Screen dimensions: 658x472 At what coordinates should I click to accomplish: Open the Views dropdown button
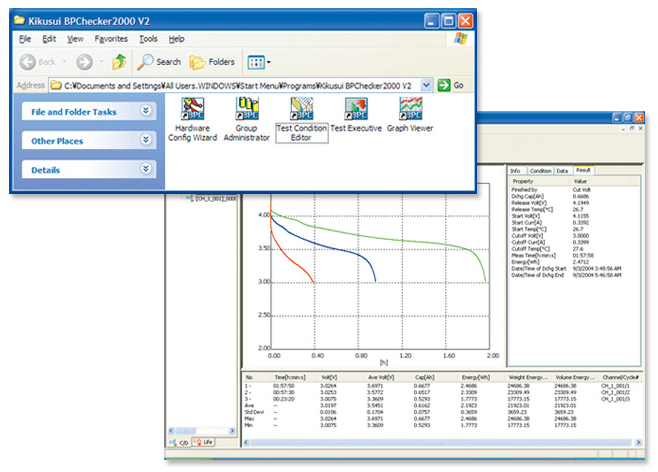[x=258, y=62]
